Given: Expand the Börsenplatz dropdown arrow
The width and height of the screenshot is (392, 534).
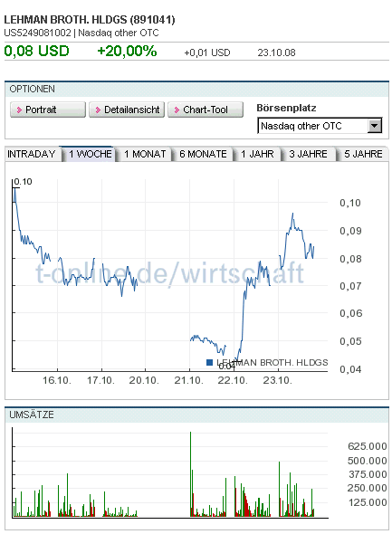Looking at the screenshot, I should click(x=375, y=126).
